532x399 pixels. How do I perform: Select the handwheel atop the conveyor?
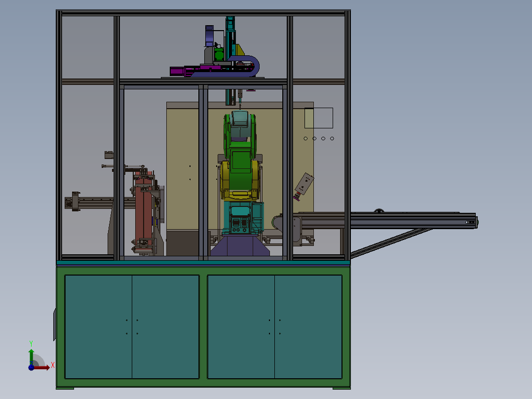tap(379, 211)
